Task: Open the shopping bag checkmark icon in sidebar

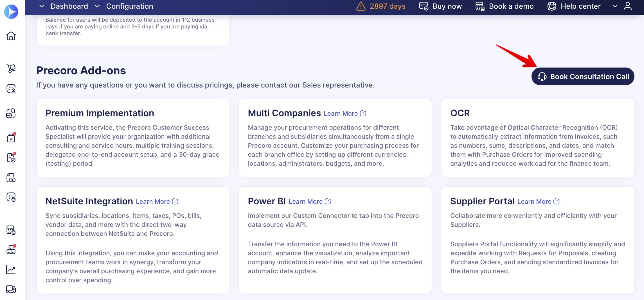Action: point(11,138)
